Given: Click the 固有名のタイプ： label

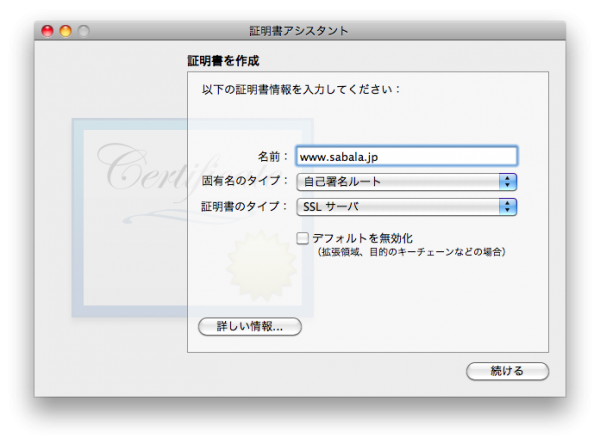Looking at the screenshot, I should point(245,180).
